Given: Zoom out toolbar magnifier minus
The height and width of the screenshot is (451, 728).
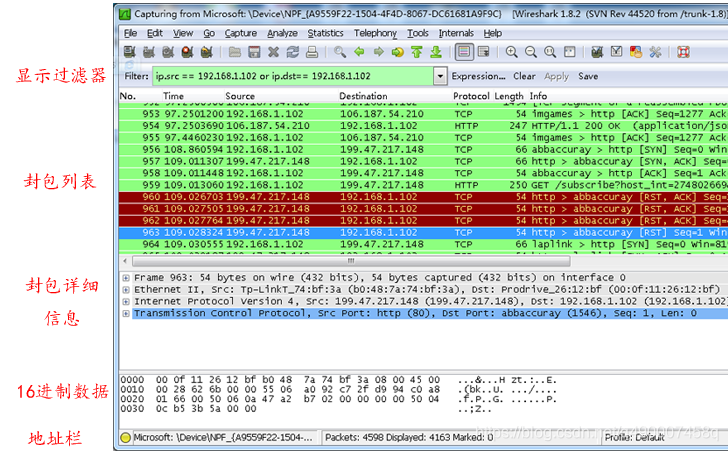Looking at the screenshot, I should click(531, 52).
